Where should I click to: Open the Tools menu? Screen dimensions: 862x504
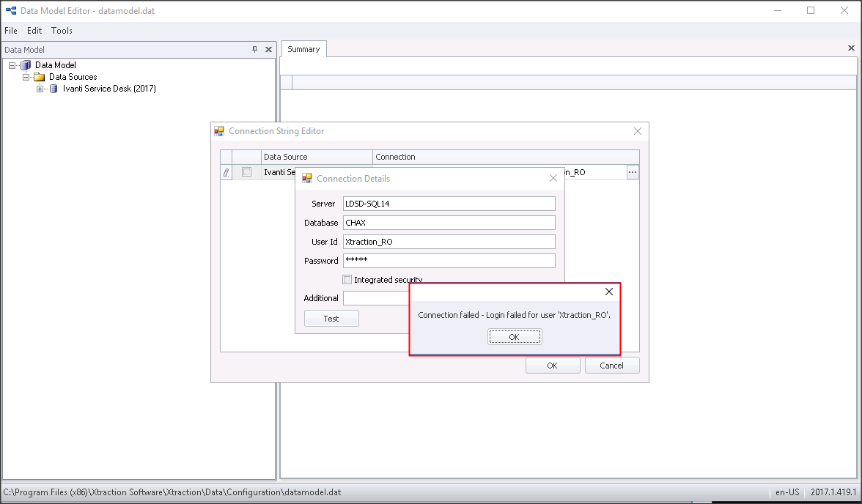pyautogui.click(x=62, y=30)
